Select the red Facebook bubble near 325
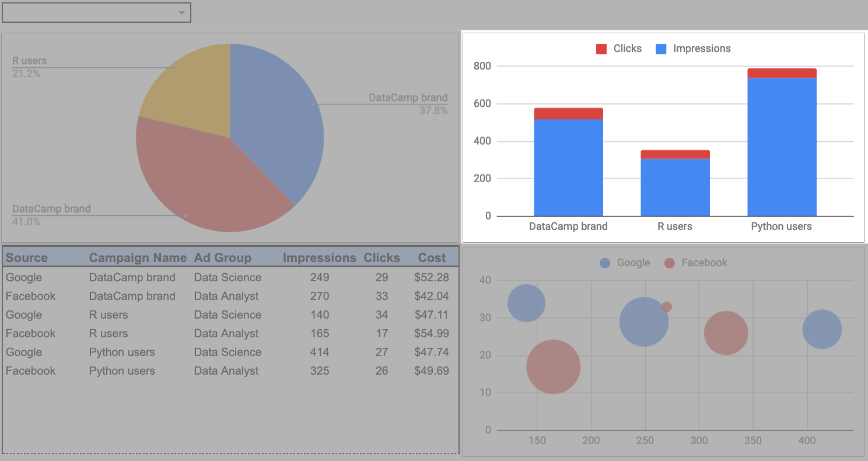The height and width of the screenshot is (461, 868). click(x=726, y=333)
